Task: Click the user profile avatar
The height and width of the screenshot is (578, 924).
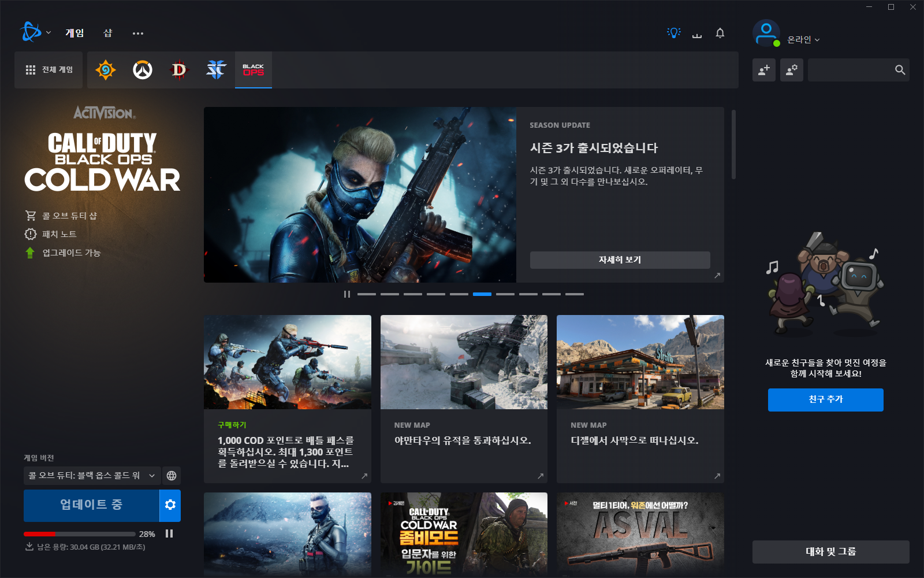Action: point(766,34)
